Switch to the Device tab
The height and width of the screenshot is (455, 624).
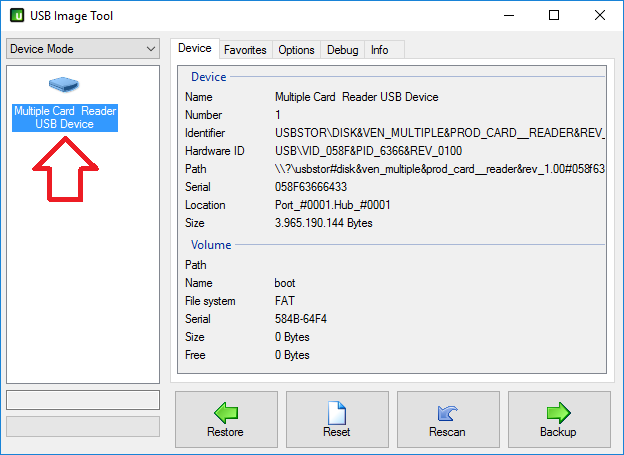tap(195, 48)
